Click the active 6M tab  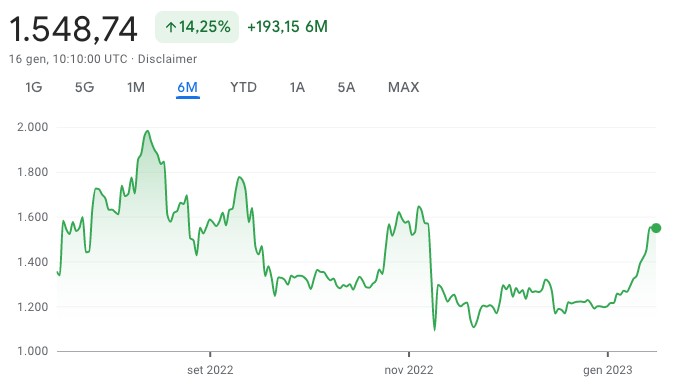click(187, 87)
